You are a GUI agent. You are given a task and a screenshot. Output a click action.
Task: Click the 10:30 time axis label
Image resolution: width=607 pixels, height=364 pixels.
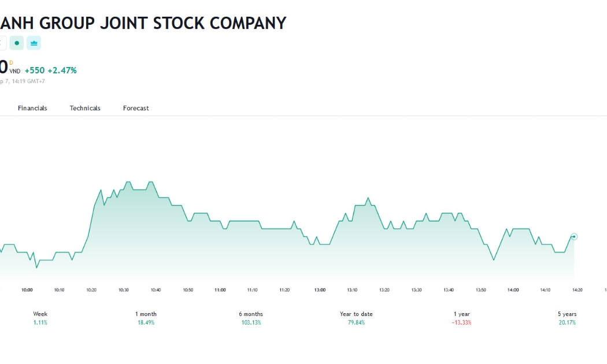[124, 289]
